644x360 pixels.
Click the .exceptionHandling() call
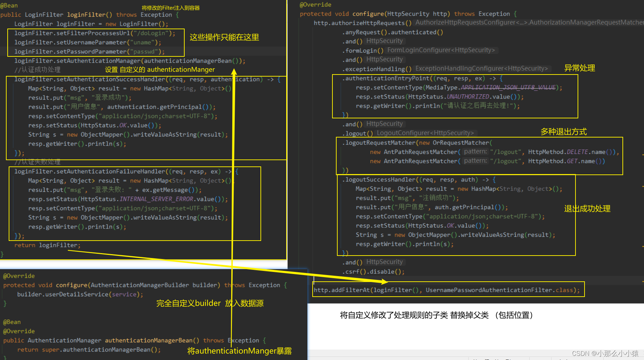point(377,69)
